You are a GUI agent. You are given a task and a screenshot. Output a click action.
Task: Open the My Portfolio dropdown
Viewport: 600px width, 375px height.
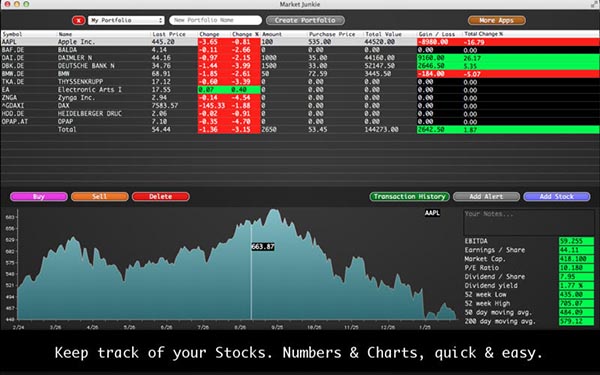tap(126, 20)
